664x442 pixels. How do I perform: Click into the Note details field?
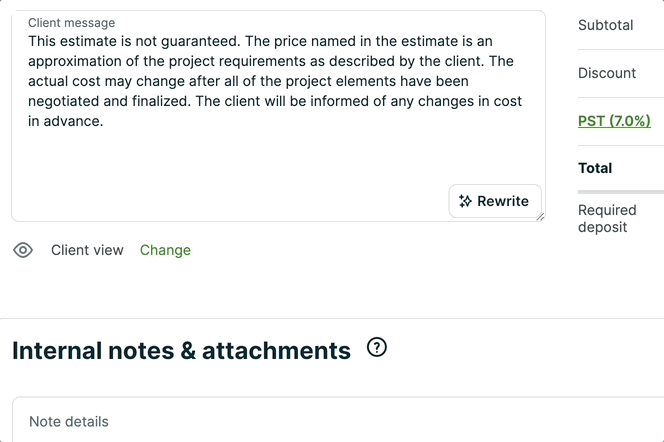300,421
